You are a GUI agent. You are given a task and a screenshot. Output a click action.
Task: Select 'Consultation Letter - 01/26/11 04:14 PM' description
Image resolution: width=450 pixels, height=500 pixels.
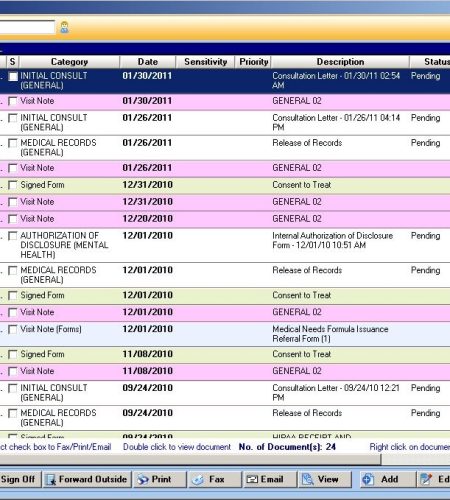coord(336,123)
